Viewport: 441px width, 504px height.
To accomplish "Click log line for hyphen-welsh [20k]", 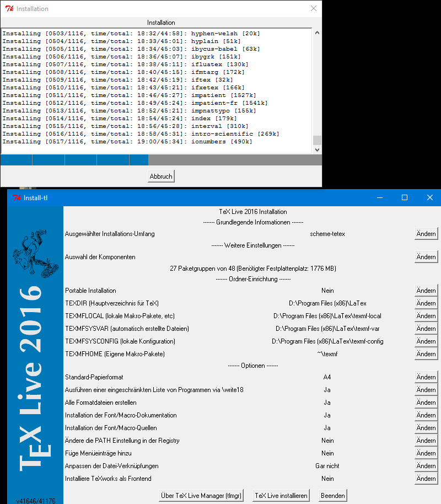I will pos(131,34).
